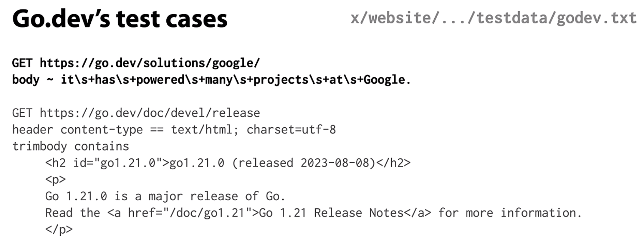Click the opening <p> tag
This screenshot has width=644, height=248.
click(55, 180)
